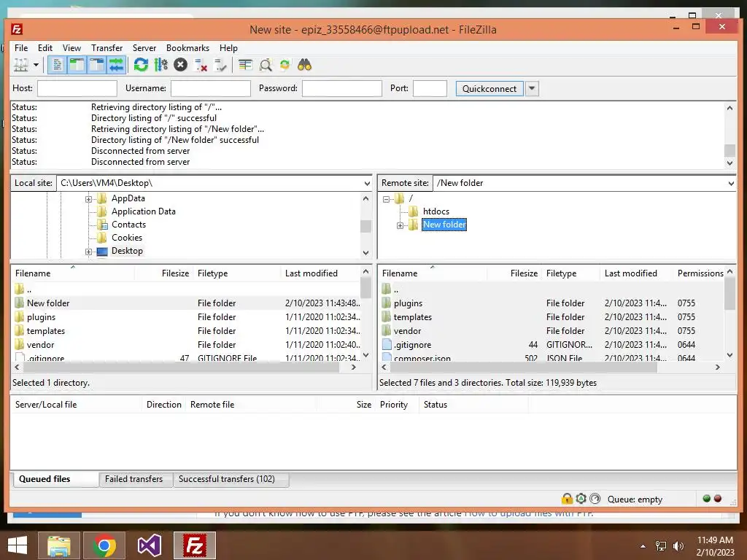Open the View menu

tap(72, 48)
